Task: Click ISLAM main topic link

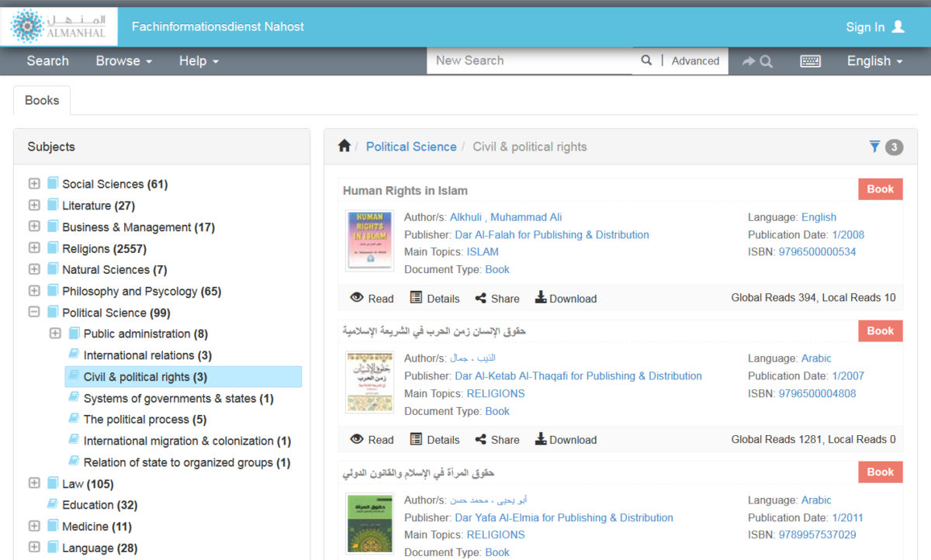Action: [x=483, y=252]
